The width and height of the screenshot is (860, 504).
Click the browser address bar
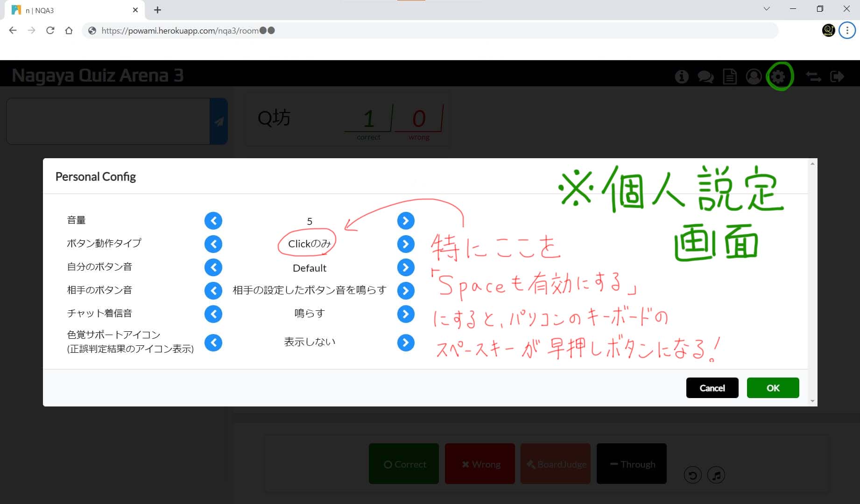point(420,31)
